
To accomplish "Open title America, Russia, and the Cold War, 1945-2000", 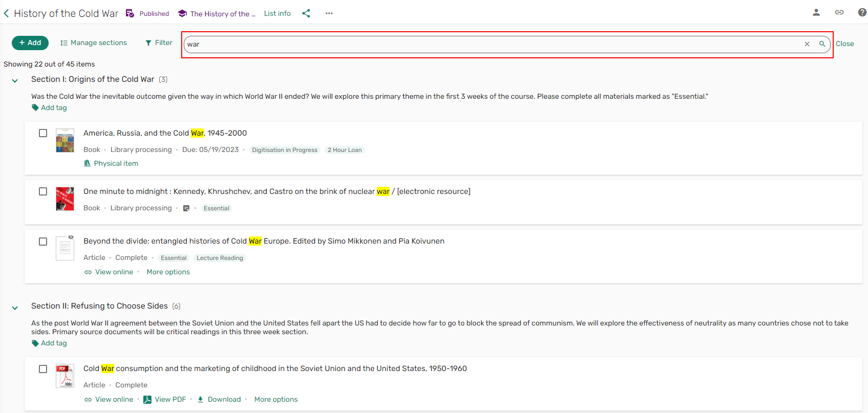I will pos(165,133).
